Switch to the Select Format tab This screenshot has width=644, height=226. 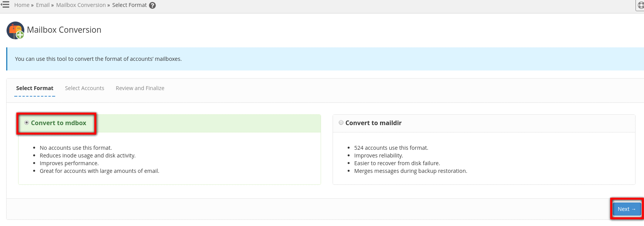tap(35, 88)
